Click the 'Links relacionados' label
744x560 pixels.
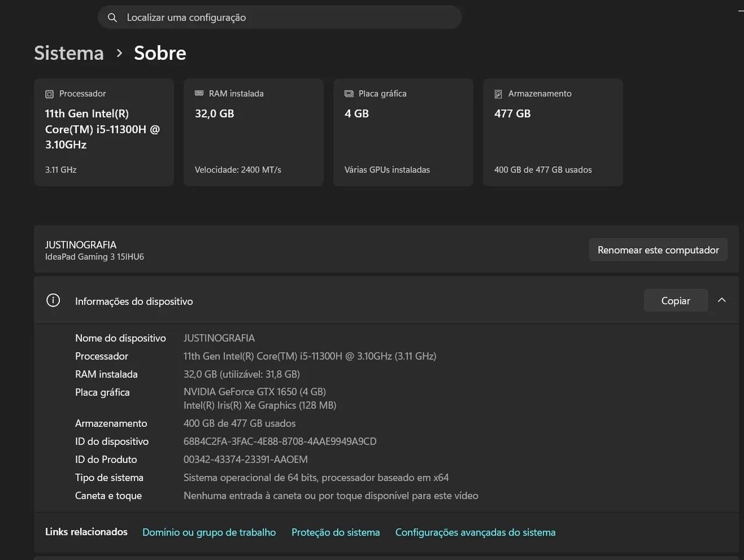click(87, 532)
